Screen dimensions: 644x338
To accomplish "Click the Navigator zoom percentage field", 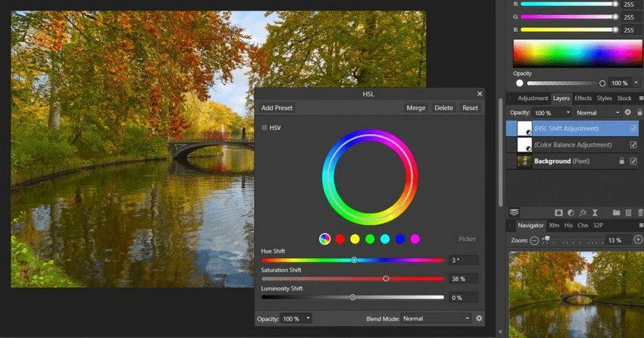I will coord(618,240).
